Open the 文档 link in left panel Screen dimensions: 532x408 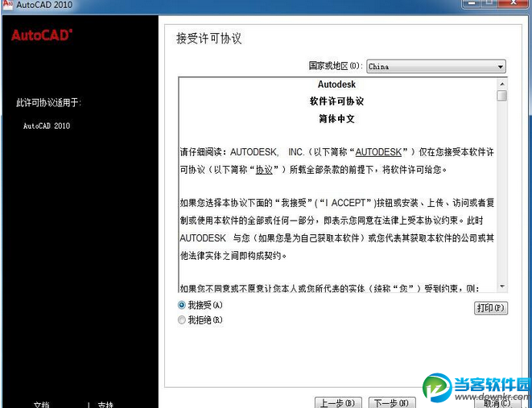[x=42, y=405]
